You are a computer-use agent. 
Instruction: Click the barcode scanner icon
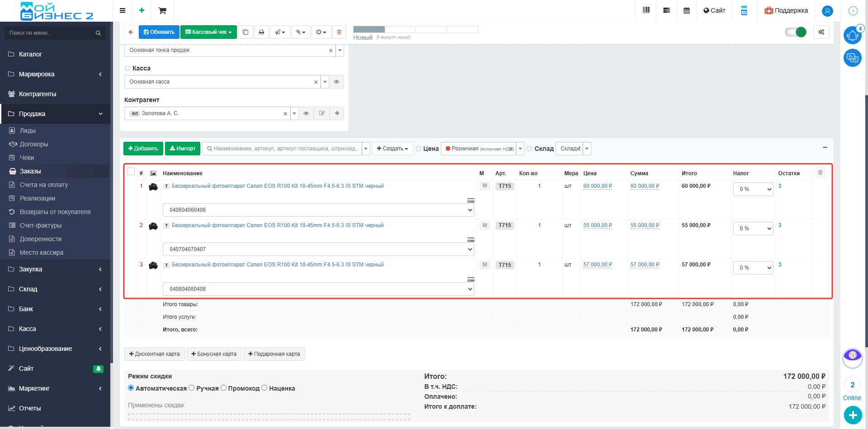click(x=646, y=10)
